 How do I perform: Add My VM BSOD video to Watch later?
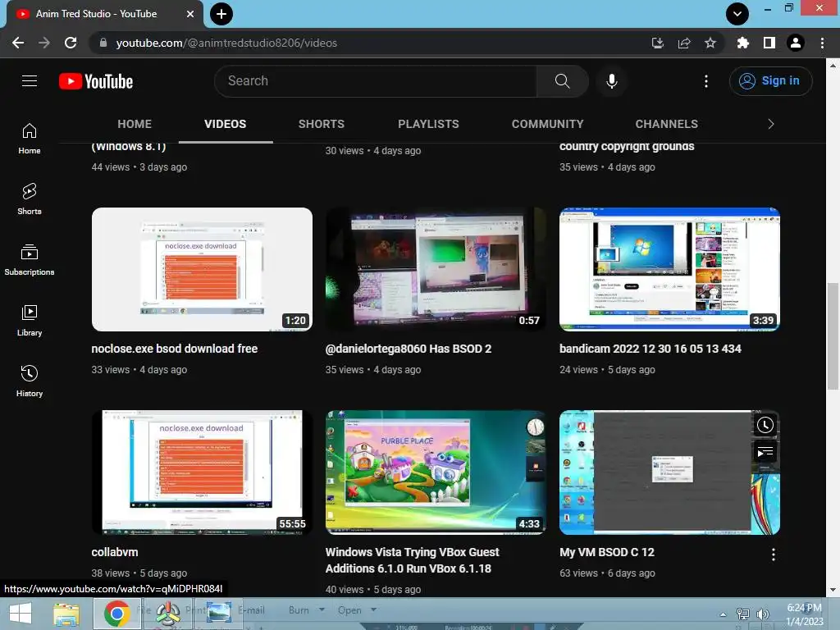pyautogui.click(x=765, y=425)
